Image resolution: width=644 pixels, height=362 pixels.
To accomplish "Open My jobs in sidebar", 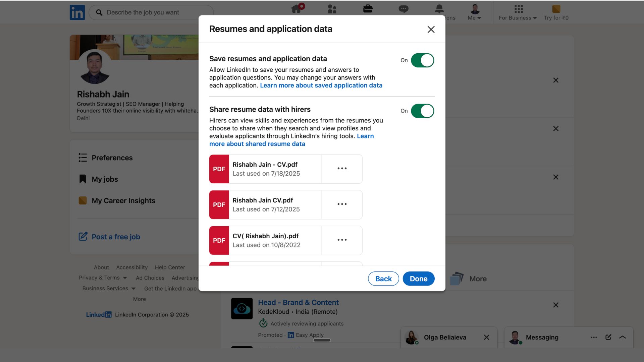I will point(105,179).
